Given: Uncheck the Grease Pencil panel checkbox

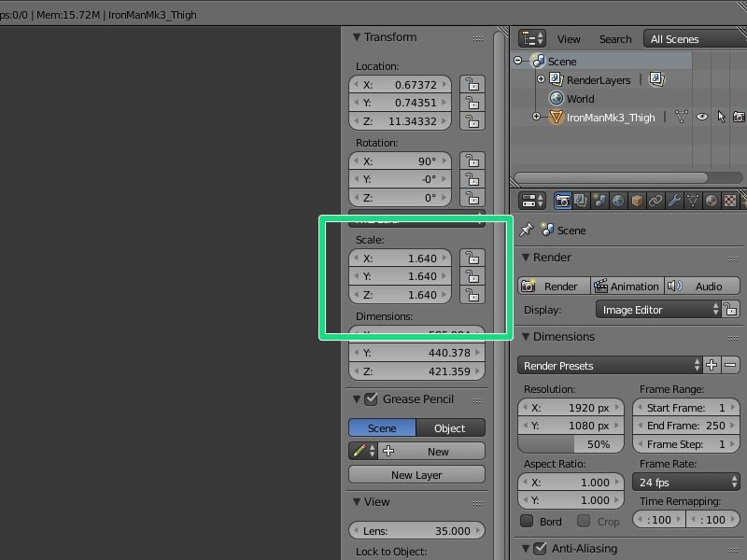Looking at the screenshot, I should point(371,399).
